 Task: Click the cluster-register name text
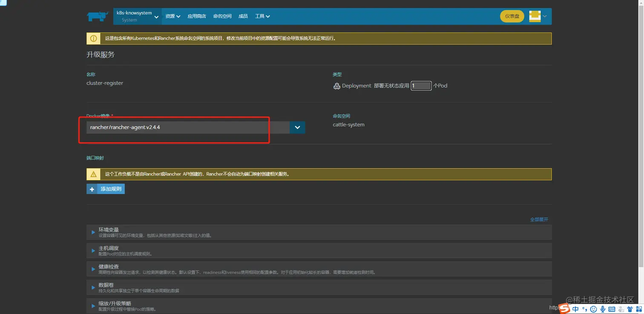point(105,83)
